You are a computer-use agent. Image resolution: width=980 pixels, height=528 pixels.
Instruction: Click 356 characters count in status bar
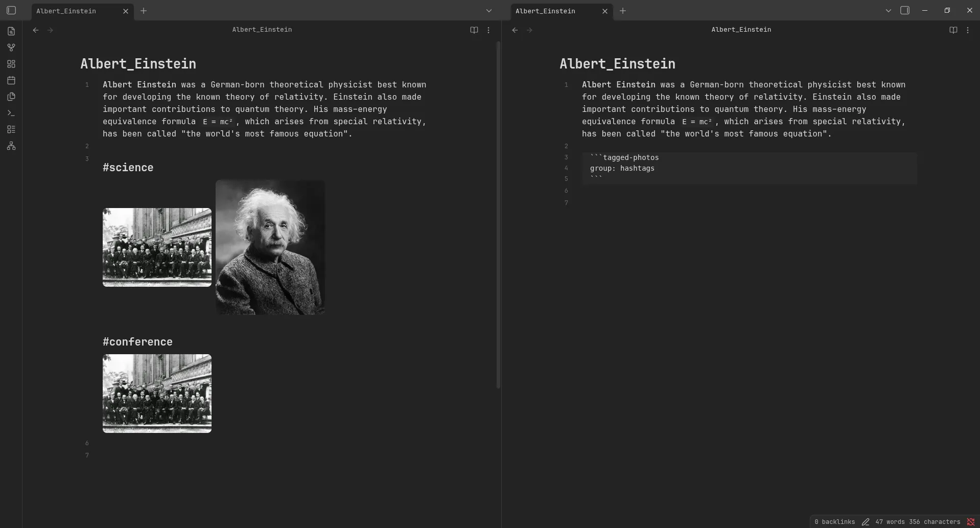pyautogui.click(x=935, y=522)
